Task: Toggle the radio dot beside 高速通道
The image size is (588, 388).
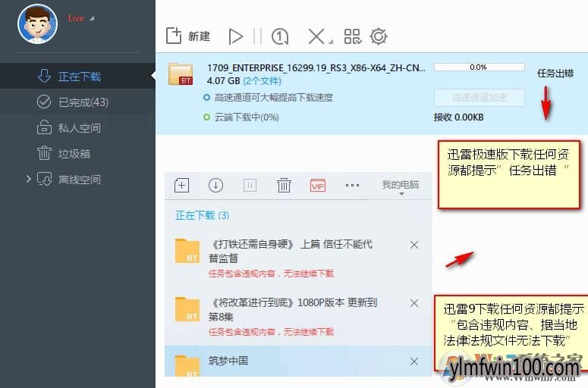Action: pyautogui.click(x=206, y=98)
